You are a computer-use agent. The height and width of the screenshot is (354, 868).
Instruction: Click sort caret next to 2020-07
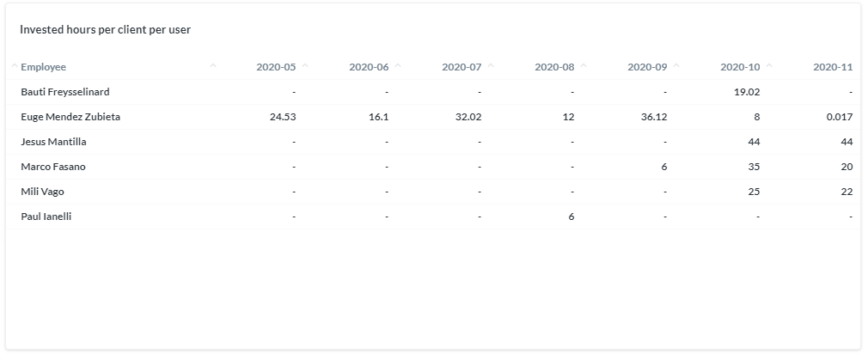point(491,66)
